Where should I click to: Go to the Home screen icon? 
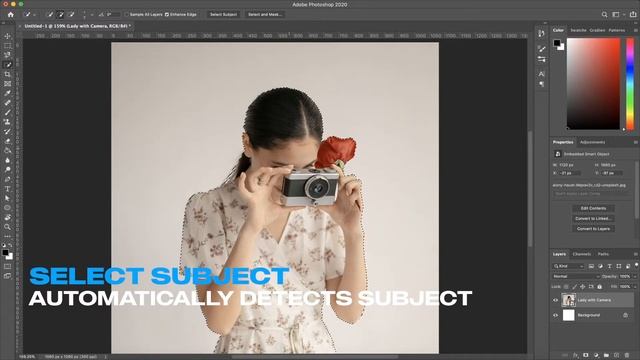point(11,15)
